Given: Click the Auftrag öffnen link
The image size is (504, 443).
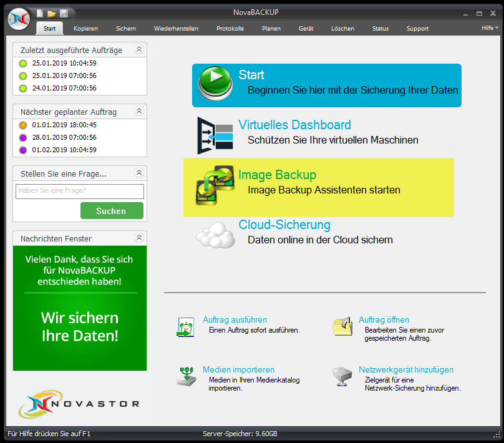Looking at the screenshot, I should pos(384,319).
